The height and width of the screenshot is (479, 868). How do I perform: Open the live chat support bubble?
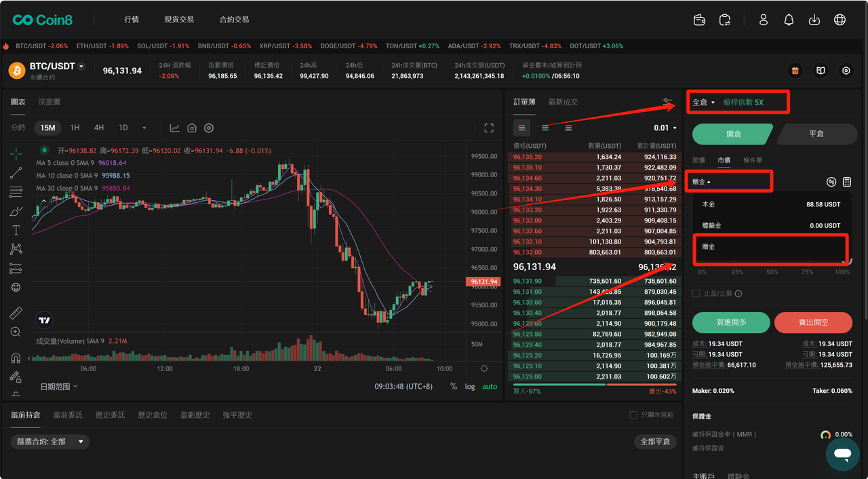pos(842,454)
